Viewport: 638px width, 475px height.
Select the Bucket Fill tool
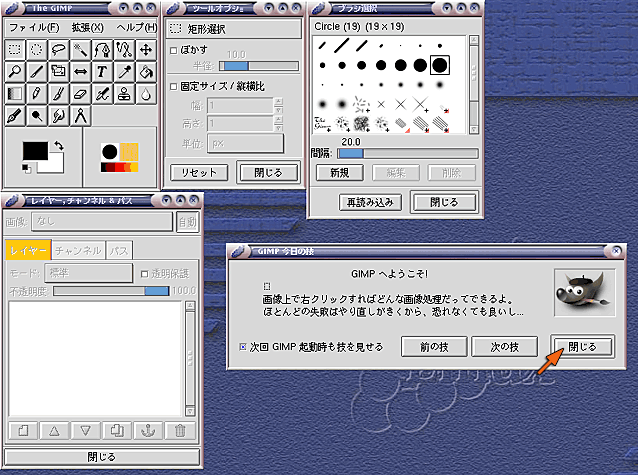coord(146,71)
